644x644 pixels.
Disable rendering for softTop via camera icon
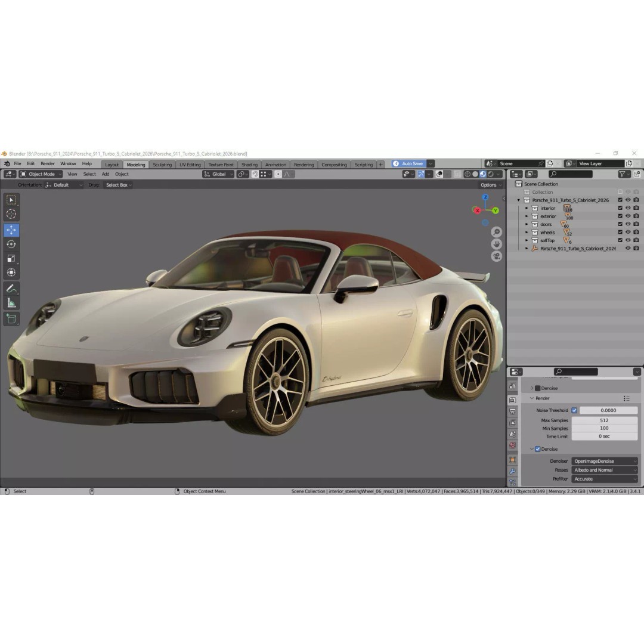(x=636, y=240)
